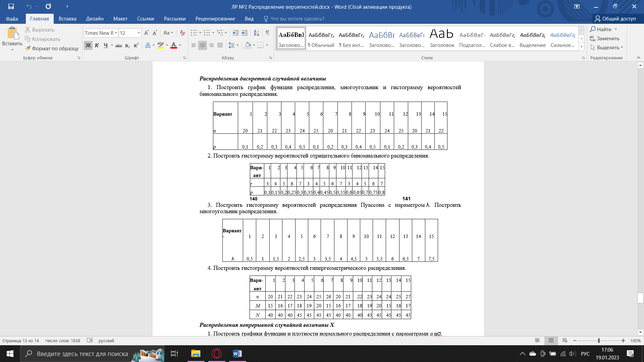Switch to the Вставка tab

click(67, 19)
